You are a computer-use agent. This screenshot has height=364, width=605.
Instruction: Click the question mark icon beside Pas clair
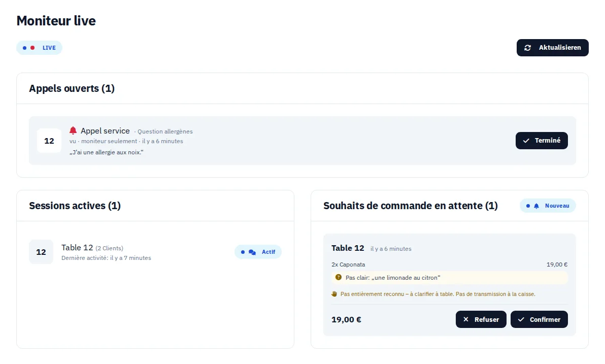pos(339,277)
